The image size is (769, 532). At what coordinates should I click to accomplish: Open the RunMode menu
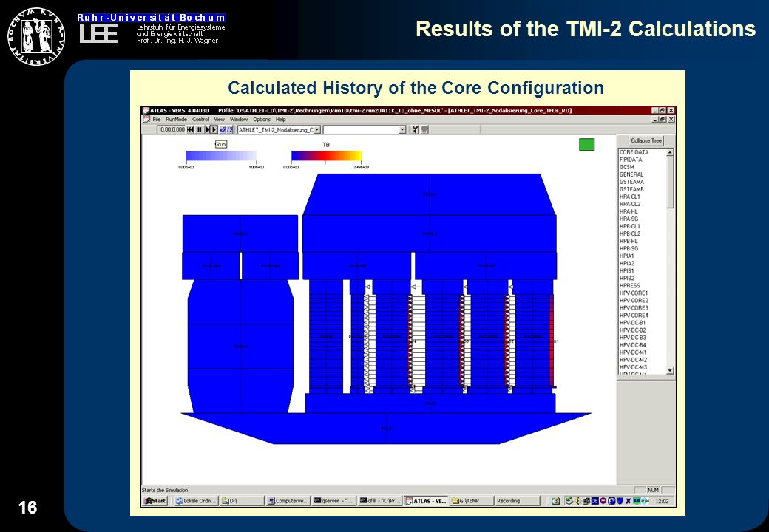tap(177, 119)
